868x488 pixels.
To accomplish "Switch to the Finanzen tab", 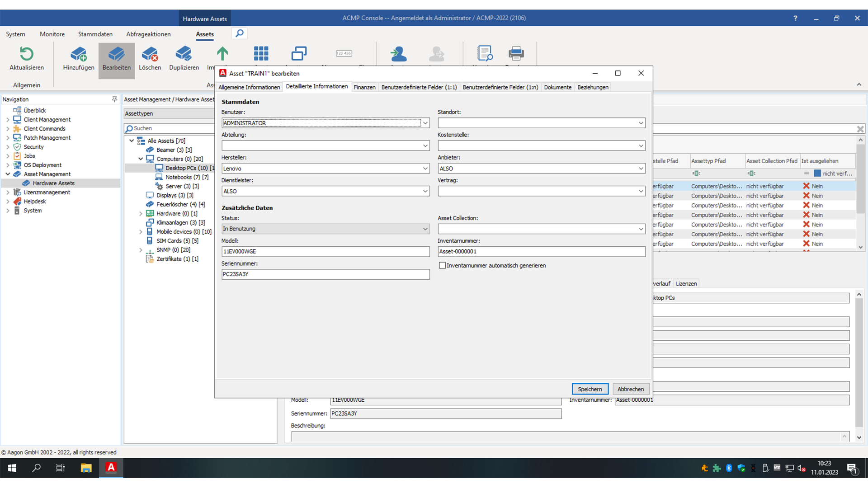I will point(365,87).
